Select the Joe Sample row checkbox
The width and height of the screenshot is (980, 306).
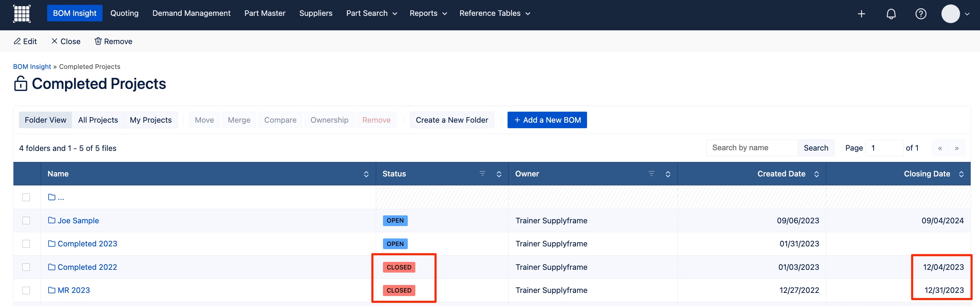tap(26, 221)
